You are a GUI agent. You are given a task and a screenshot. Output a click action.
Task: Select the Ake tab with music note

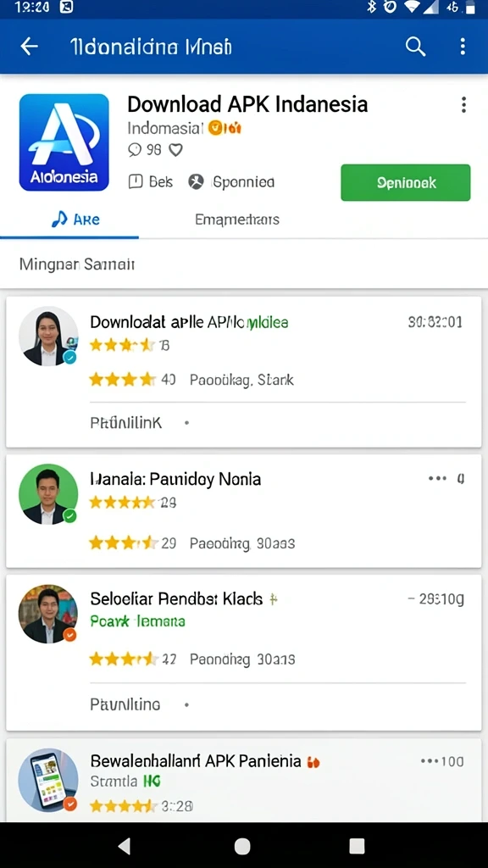(75, 220)
